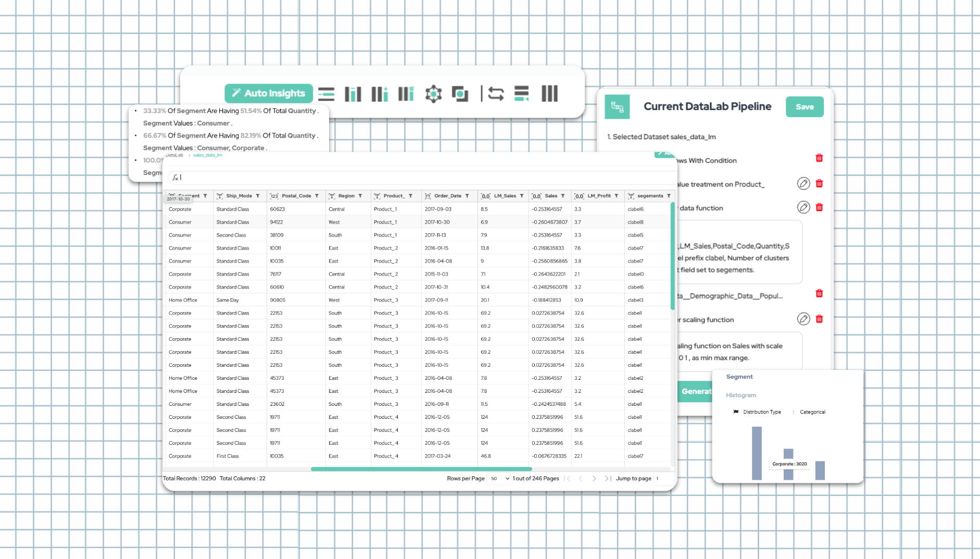The height and width of the screenshot is (559, 980).
Task: Filter the Postal_Code column
Action: (x=317, y=196)
